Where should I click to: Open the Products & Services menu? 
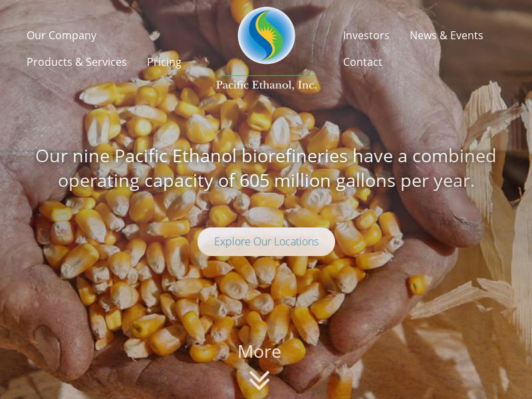76,62
